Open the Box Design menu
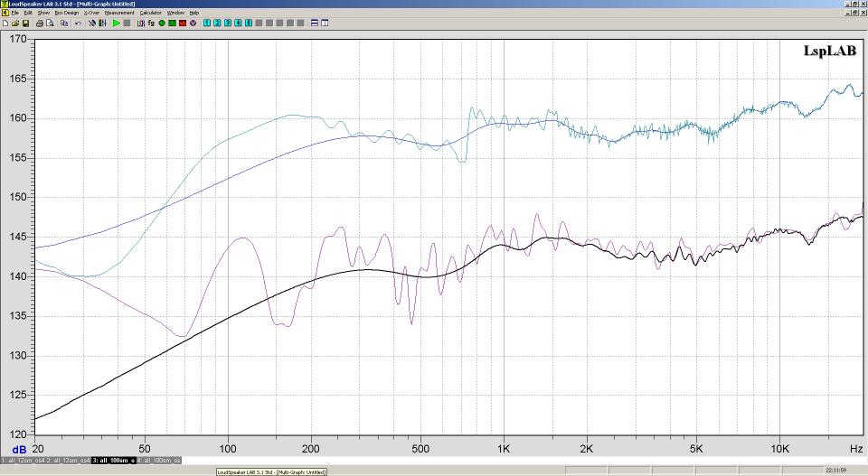The height and width of the screenshot is (476, 868). [66, 13]
